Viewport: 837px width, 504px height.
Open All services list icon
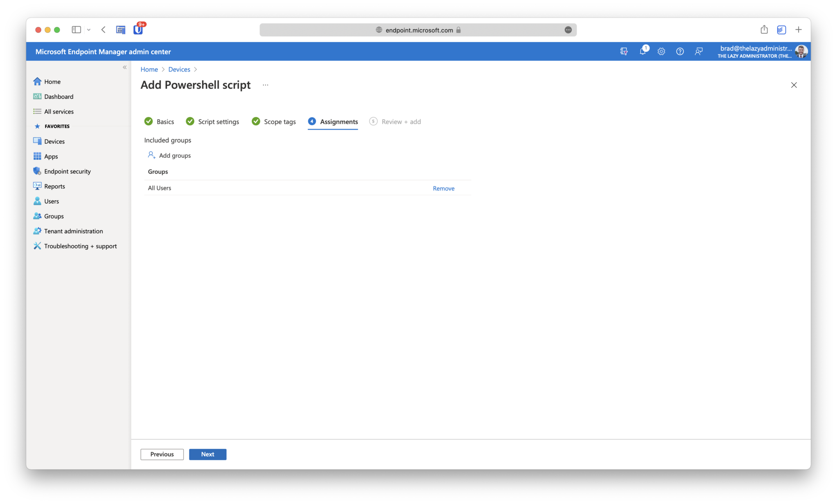pos(37,111)
